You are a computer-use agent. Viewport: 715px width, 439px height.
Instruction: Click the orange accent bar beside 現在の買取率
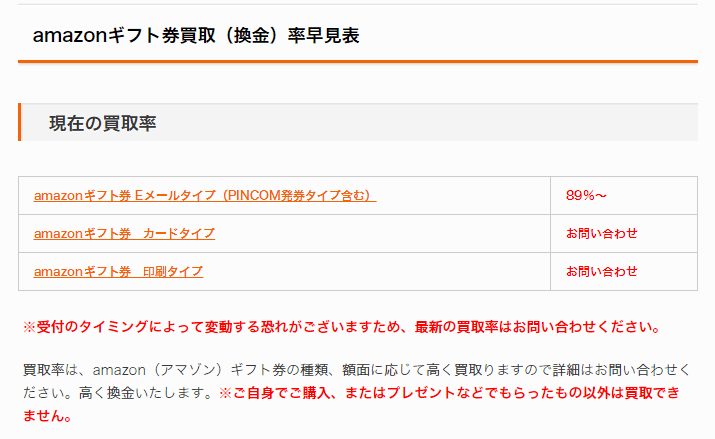[20, 122]
